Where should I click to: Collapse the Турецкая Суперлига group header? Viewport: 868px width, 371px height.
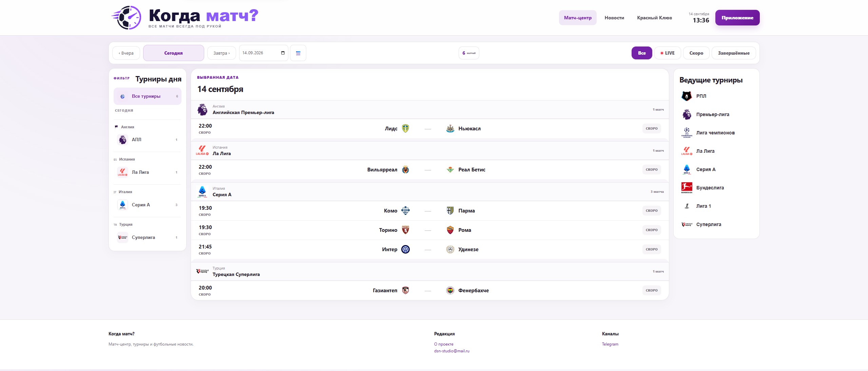pos(430,271)
